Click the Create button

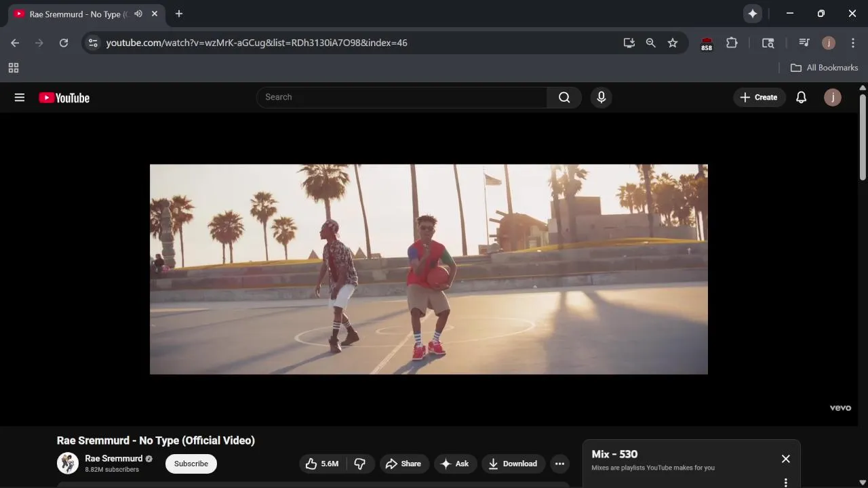point(759,98)
